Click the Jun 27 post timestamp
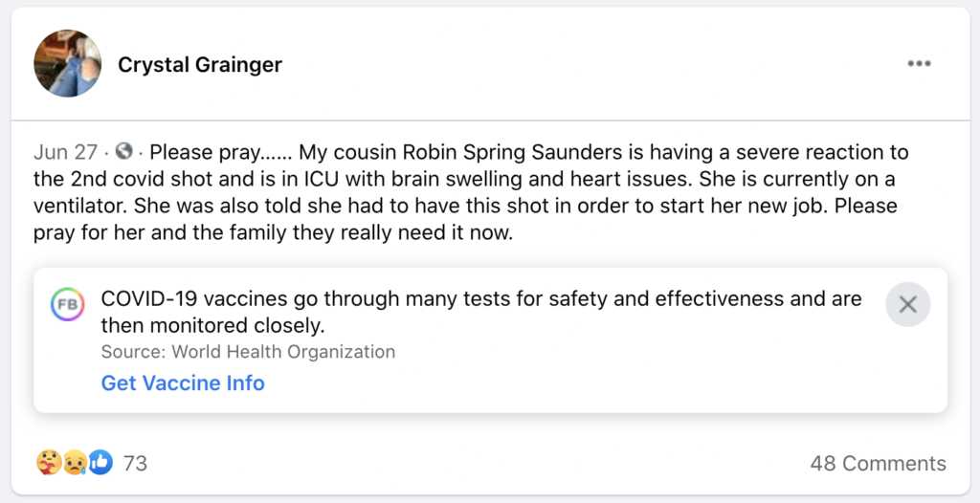 [65, 152]
